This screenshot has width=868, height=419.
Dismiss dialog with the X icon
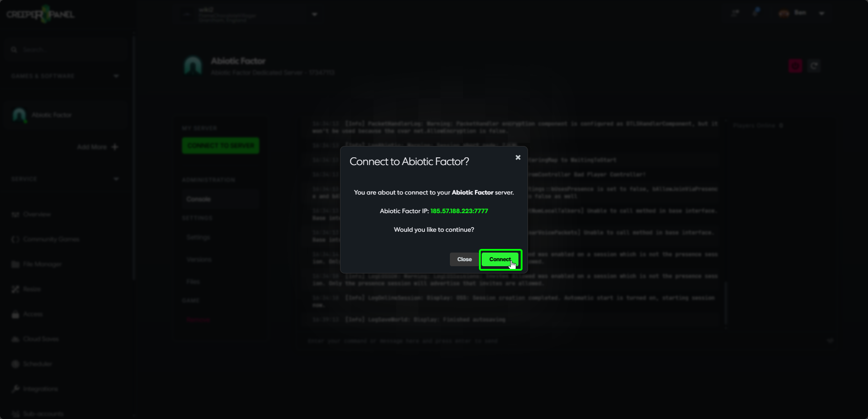(x=518, y=157)
